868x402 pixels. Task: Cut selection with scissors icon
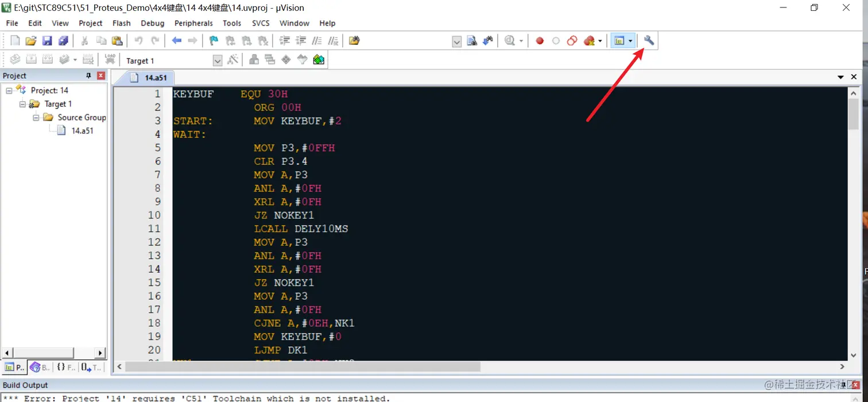(84, 41)
